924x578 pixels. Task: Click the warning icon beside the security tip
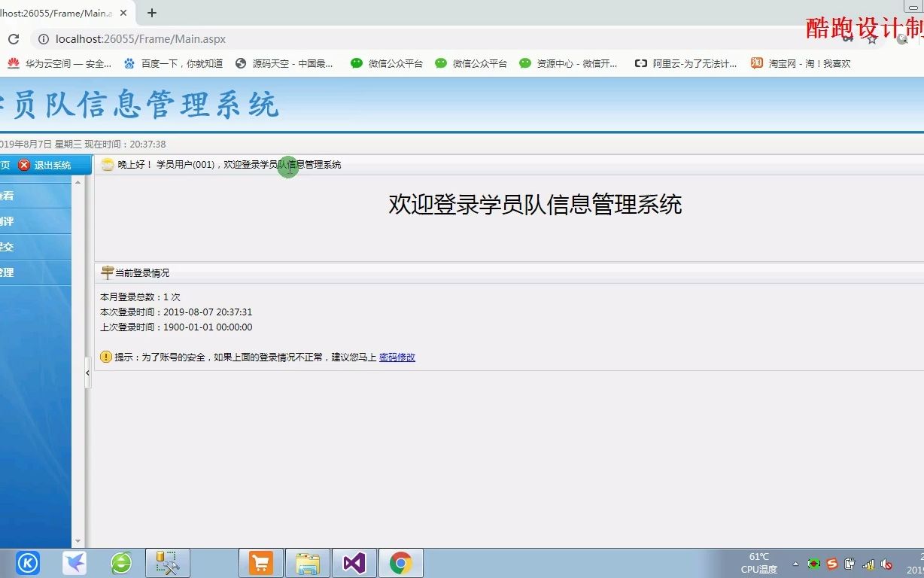click(x=106, y=357)
